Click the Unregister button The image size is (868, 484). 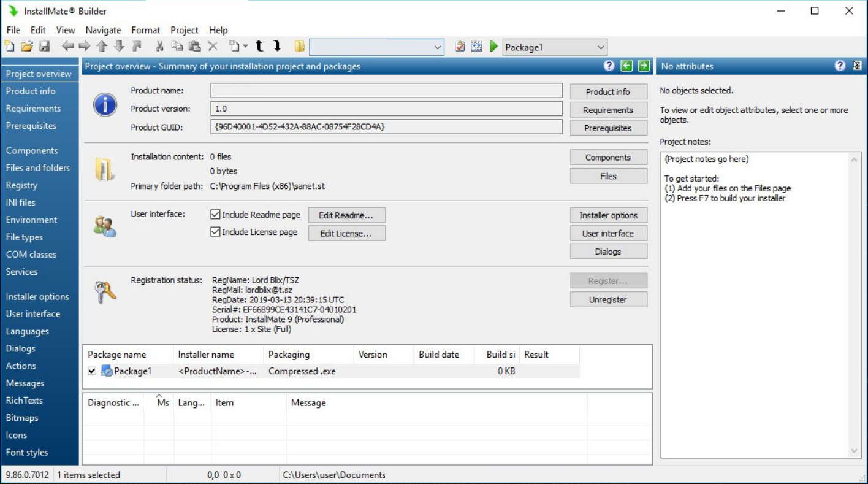(x=608, y=300)
